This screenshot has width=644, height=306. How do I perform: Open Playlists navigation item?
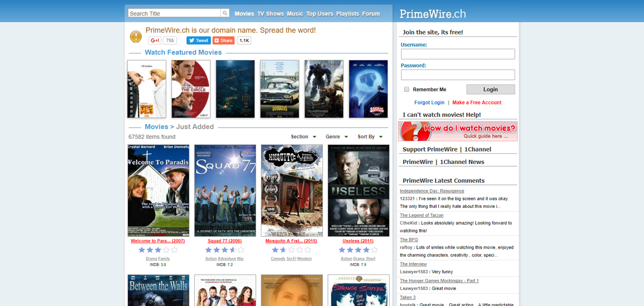pos(348,14)
